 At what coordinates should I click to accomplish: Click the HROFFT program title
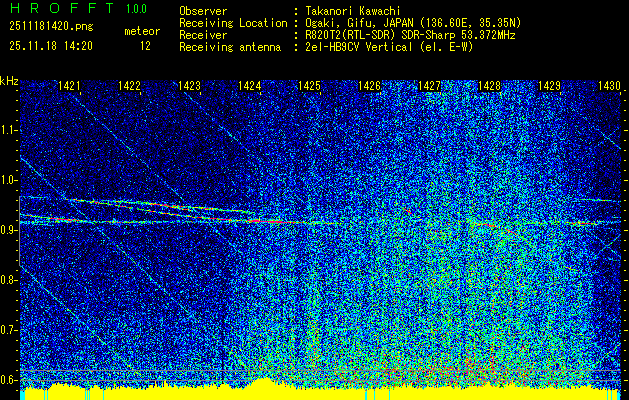[x=62, y=8]
